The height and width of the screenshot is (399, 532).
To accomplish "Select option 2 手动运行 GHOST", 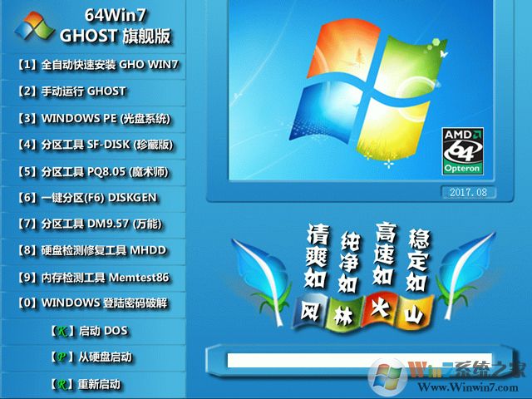I will coord(71,91).
